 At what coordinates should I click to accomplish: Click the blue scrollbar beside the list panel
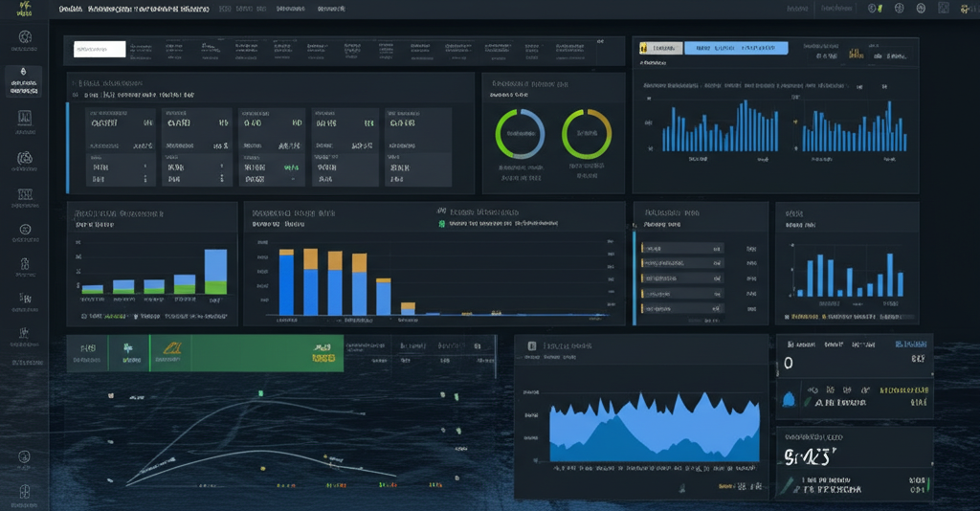coord(635,278)
